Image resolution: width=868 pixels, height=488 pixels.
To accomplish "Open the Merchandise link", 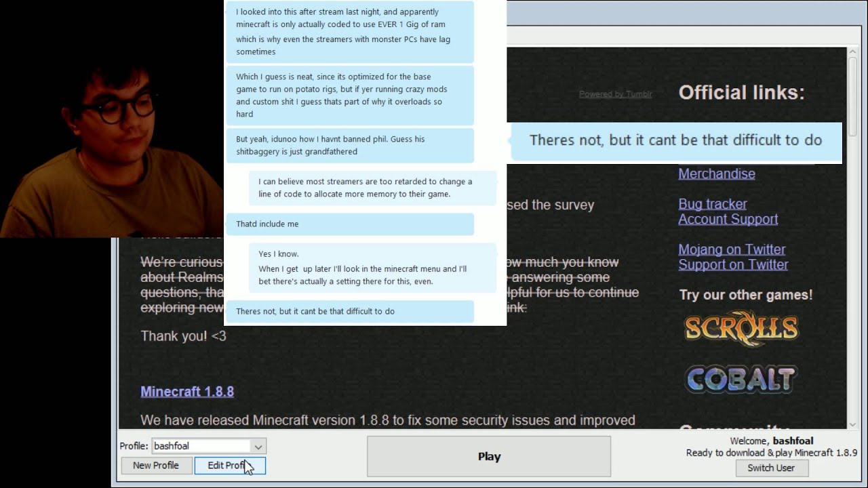I will point(717,174).
